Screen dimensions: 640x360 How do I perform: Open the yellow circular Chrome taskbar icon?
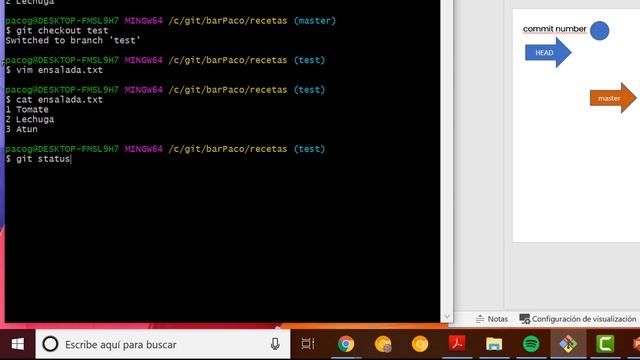pos(420,344)
